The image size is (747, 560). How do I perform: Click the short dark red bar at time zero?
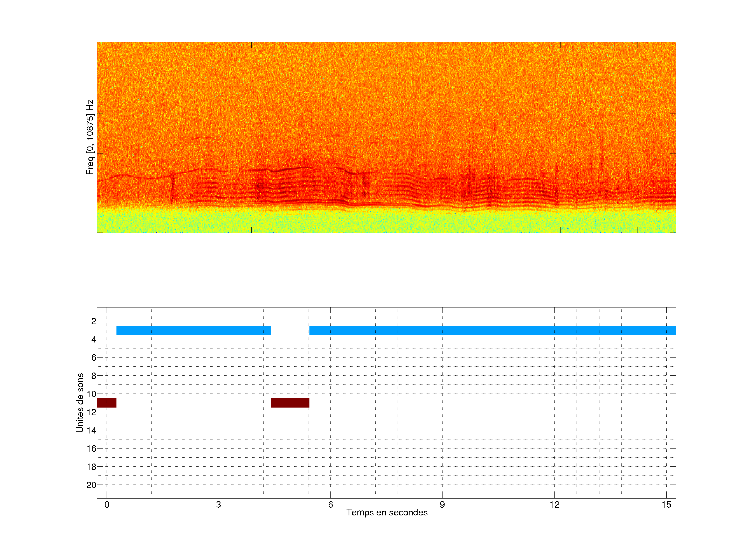click(107, 403)
